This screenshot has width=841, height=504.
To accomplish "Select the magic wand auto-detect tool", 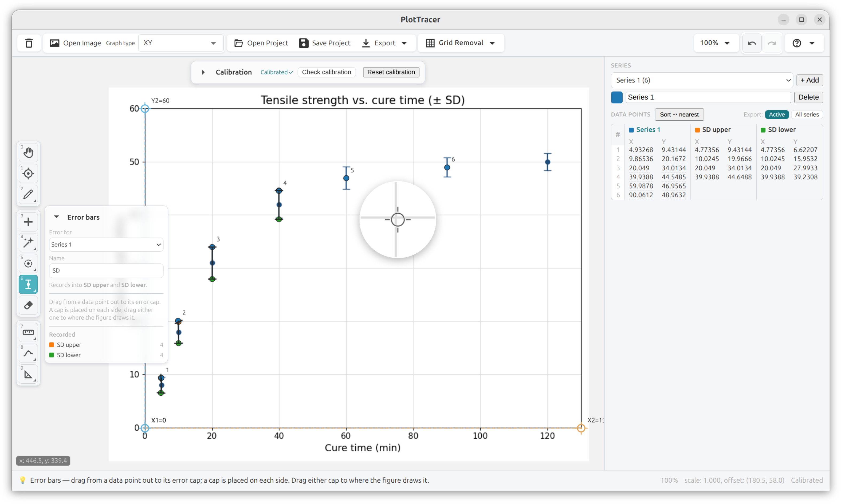I will pyautogui.click(x=29, y=243).
